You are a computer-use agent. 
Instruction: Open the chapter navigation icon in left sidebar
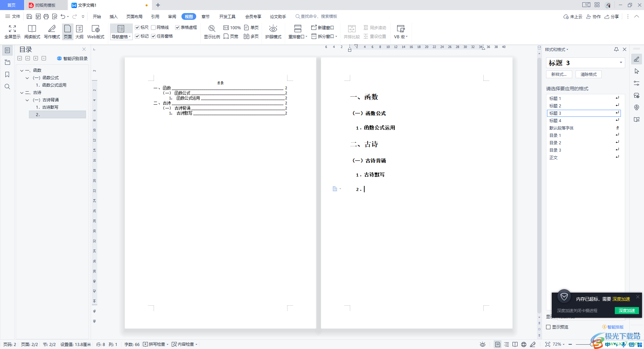(x=7, y=62)
